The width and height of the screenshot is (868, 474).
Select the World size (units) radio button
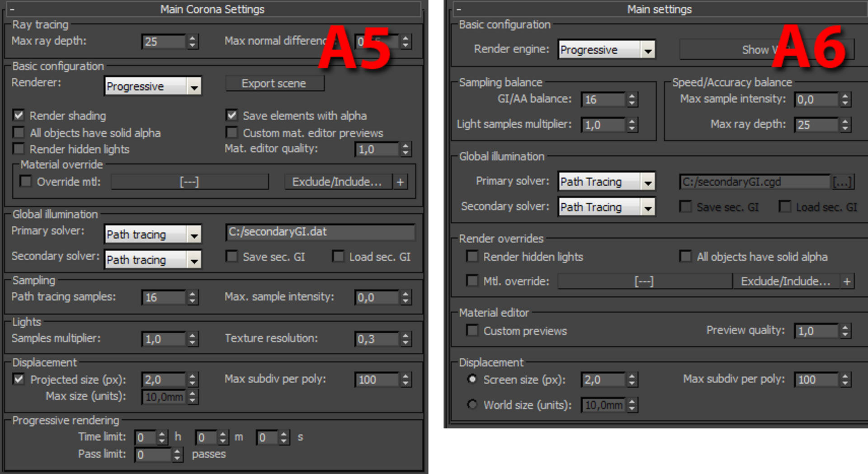472,404
